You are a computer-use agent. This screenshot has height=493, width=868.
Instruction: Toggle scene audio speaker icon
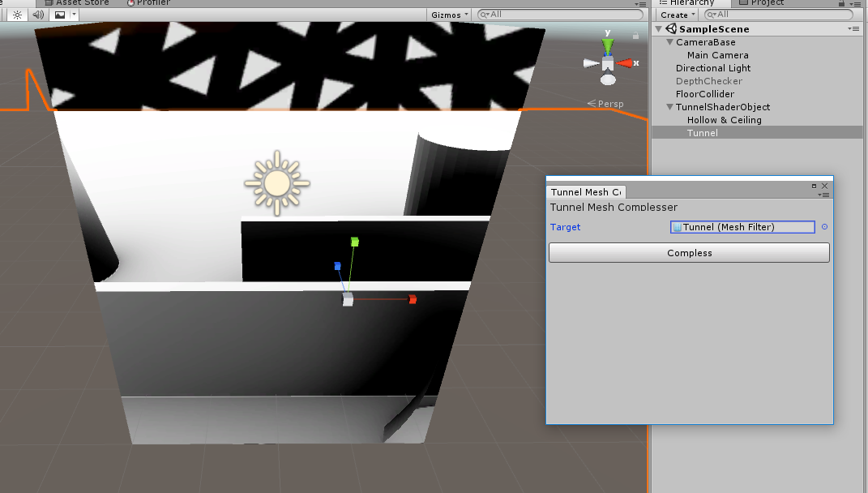(38, 15)
